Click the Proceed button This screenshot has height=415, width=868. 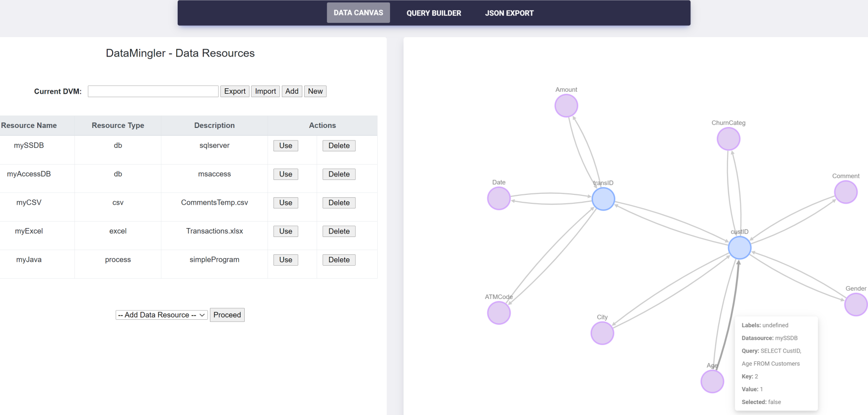(x=227, y=315)
